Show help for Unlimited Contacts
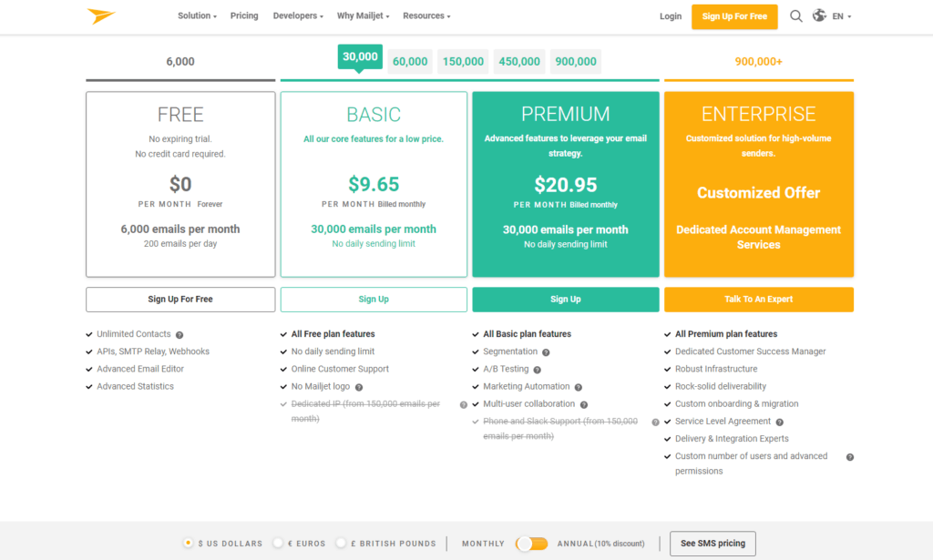 click(x=179, y=335)
